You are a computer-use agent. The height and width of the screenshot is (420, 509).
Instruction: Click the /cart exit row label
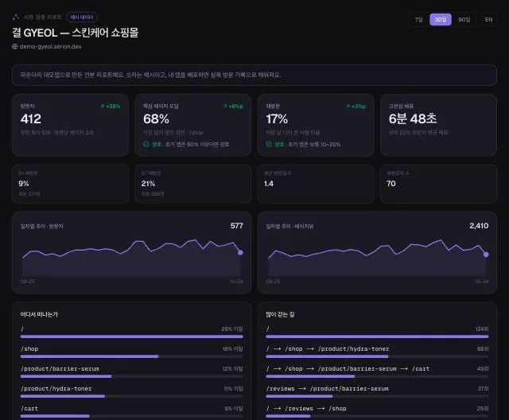(29, 408)
